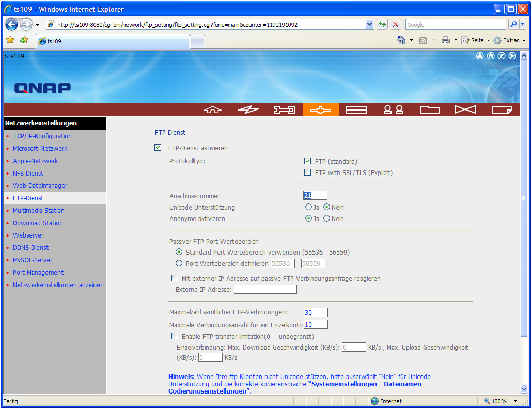The height and width of the screenshot is (409, 532).
Task: Choose Port-Wertebereich definieren radio option
Action: (179, 264)
